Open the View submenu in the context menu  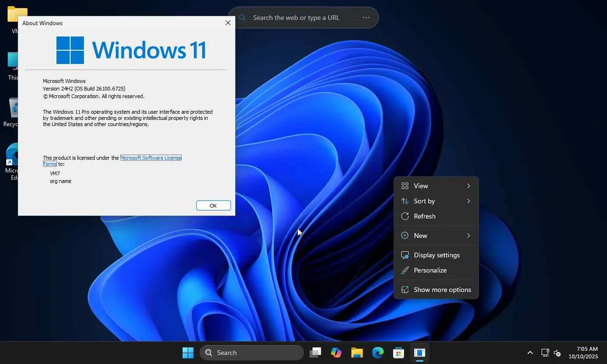436,186
